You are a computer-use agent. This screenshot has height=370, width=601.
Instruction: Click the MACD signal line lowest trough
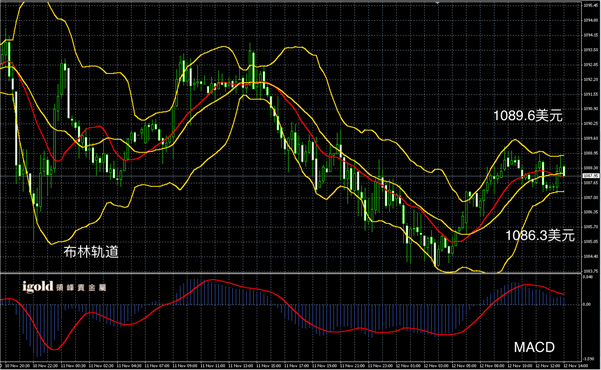[54, 349]
